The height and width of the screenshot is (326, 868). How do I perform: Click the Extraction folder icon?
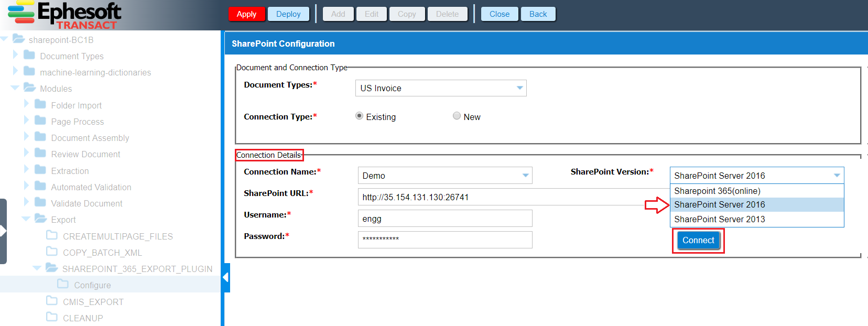[x=40, y=170]
